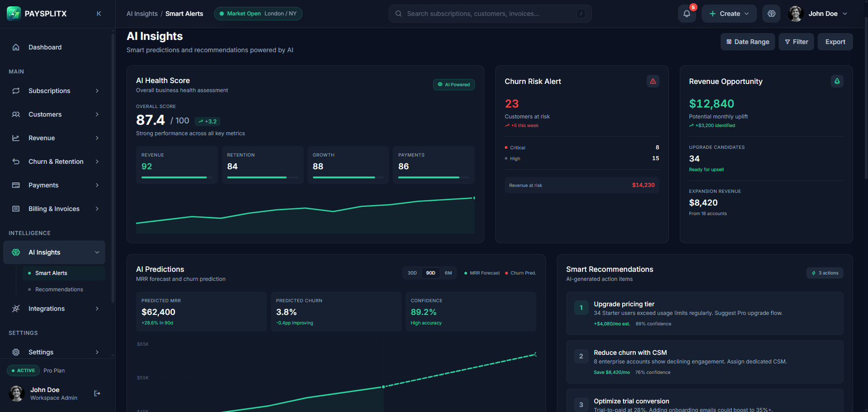
Task: Click the Integrations plug icon
Action: point(16,309)
